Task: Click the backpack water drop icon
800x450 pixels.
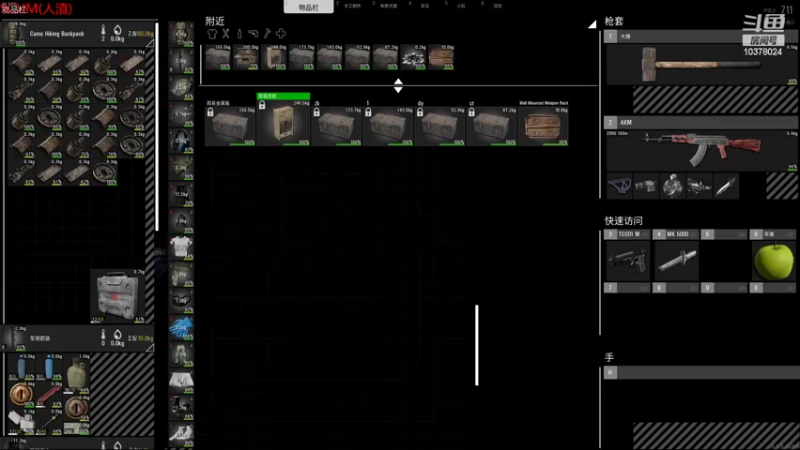Action: 117,31
